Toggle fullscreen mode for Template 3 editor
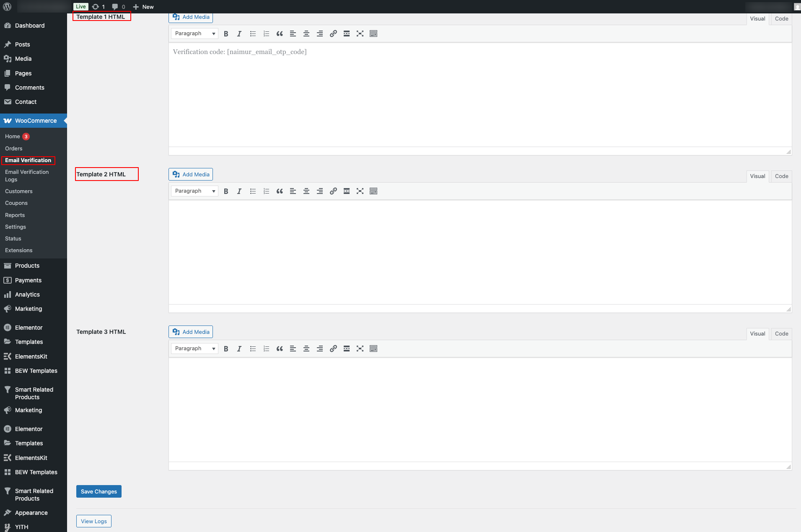This screenshot has width=801, height=532. point(360,348)
